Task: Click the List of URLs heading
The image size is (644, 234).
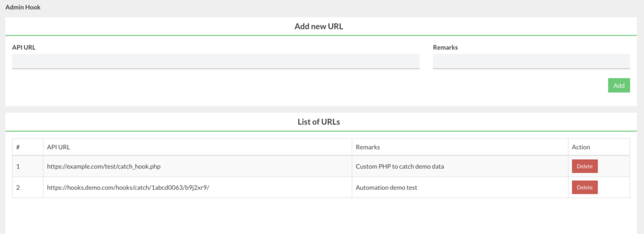Action: pyautogui.click(x=319, y=122)
